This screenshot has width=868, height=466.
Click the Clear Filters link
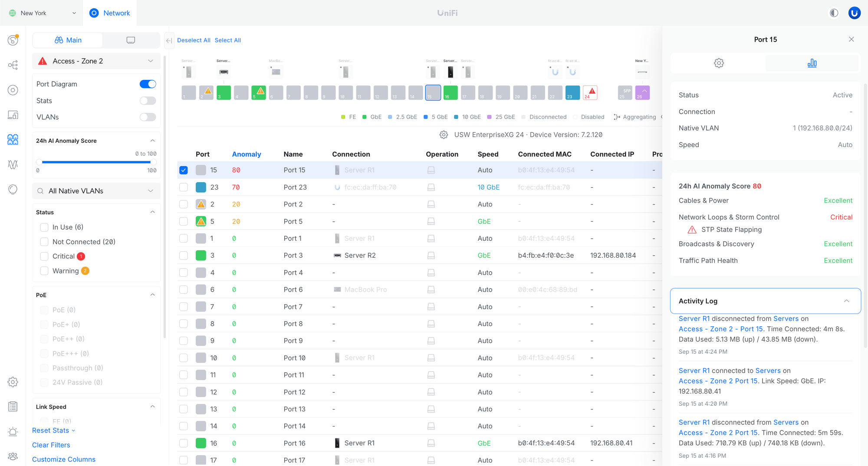(51, 445)
